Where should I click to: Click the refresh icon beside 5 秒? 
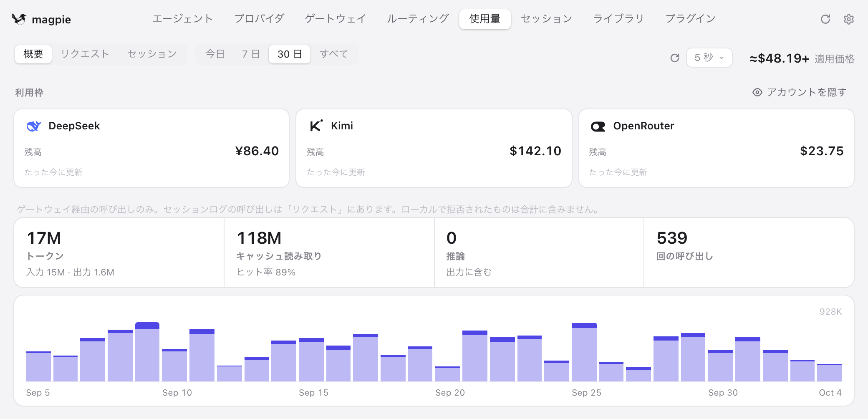[x=675, y=58]
